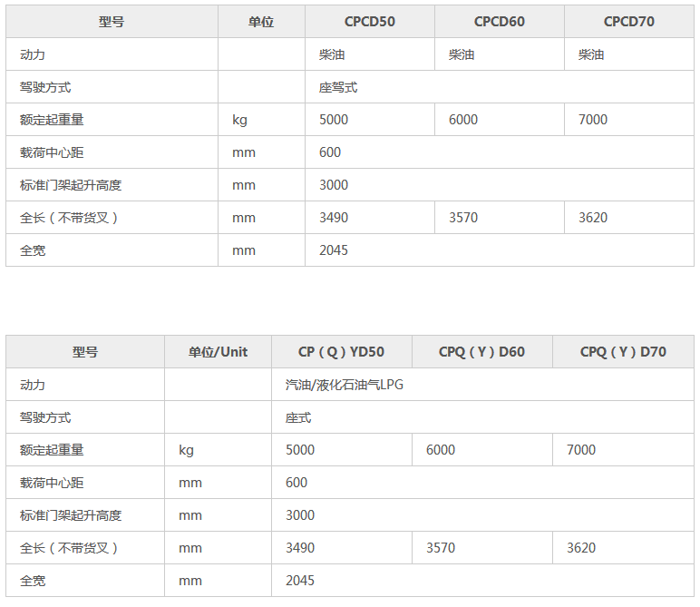Click the 3570 length under CPCD60

(463, 218)
